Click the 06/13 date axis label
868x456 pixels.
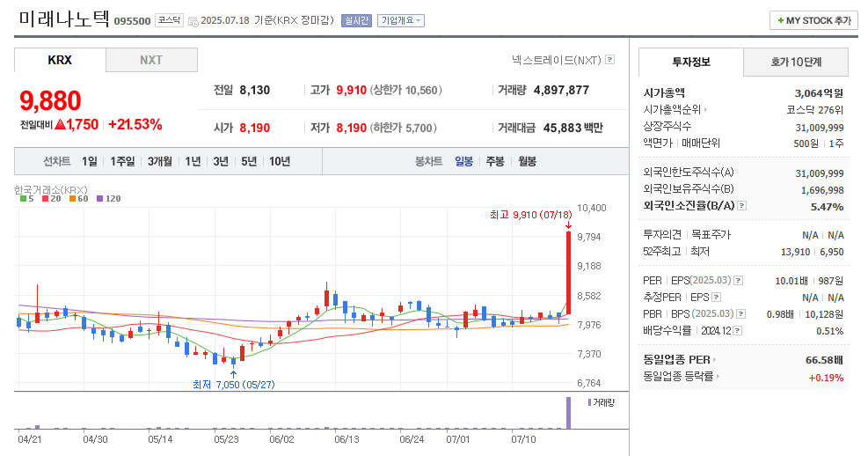coord(346,439)
